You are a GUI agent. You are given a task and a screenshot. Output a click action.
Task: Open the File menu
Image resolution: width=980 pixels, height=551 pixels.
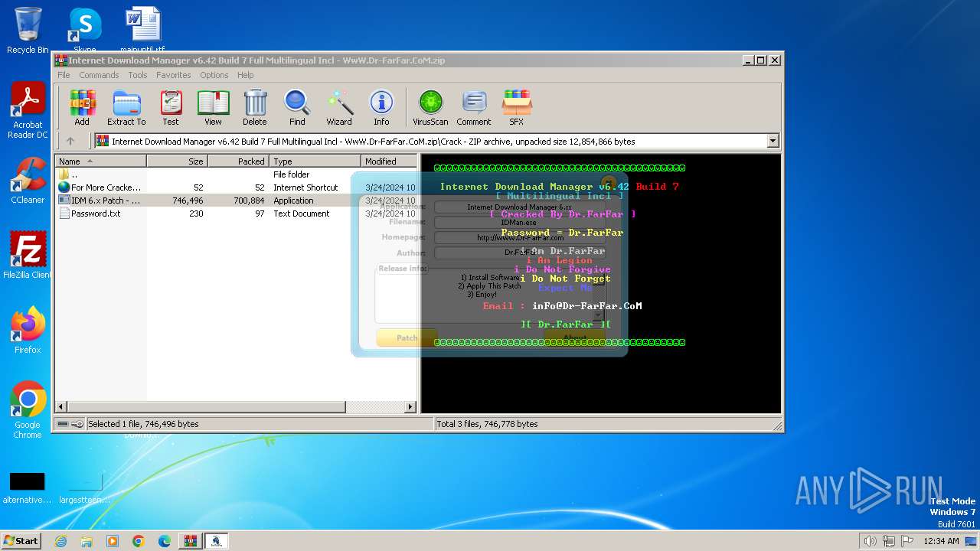[64, 75]
